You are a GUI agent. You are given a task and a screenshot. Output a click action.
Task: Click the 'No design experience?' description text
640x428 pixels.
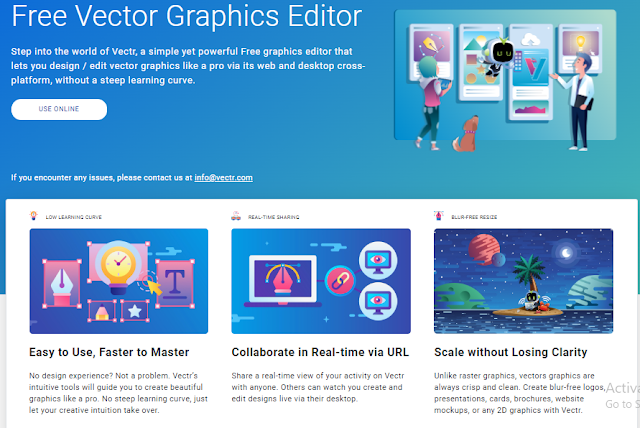(118, 393)
